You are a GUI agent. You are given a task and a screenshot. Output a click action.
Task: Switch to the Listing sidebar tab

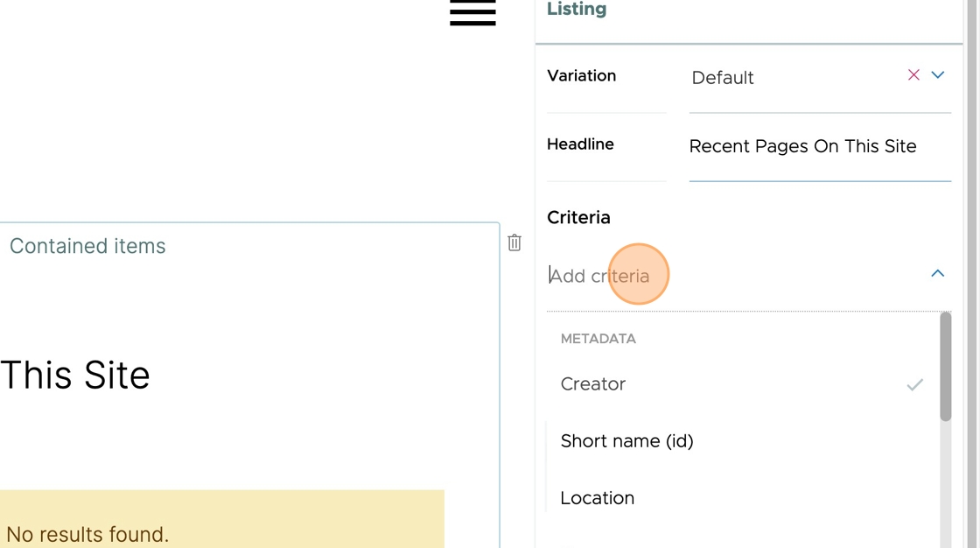(577, 9)
